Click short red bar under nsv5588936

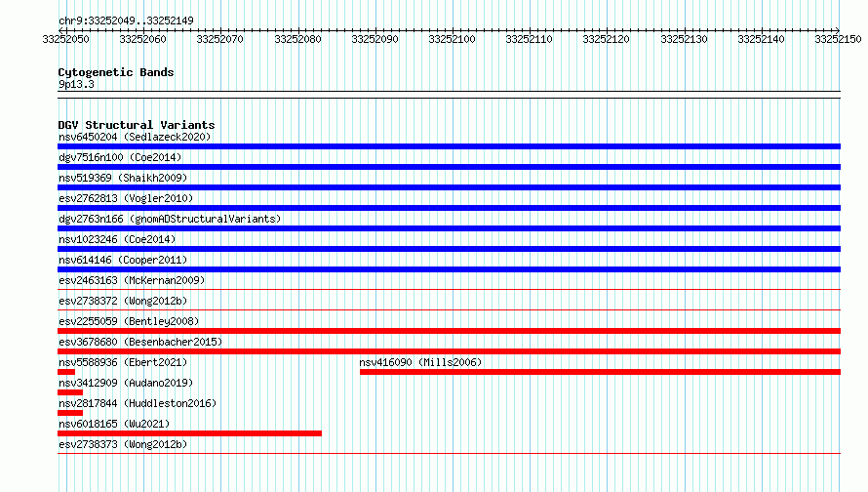[x=66, y=372]
